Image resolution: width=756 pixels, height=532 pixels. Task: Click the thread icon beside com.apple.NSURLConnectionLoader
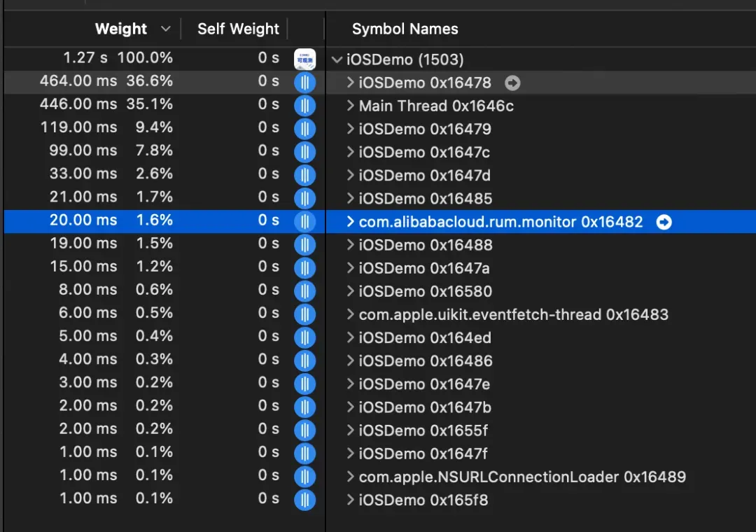pyautogui.click(x=304, y=477)
